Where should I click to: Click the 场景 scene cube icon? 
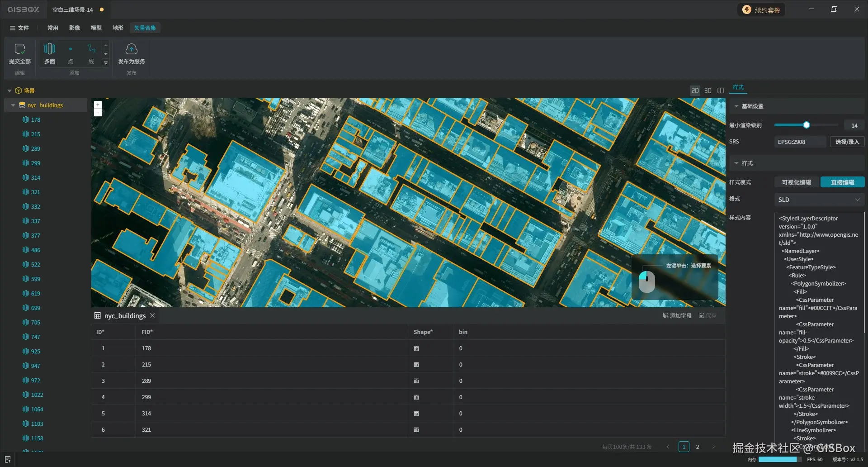pos(19,91)
